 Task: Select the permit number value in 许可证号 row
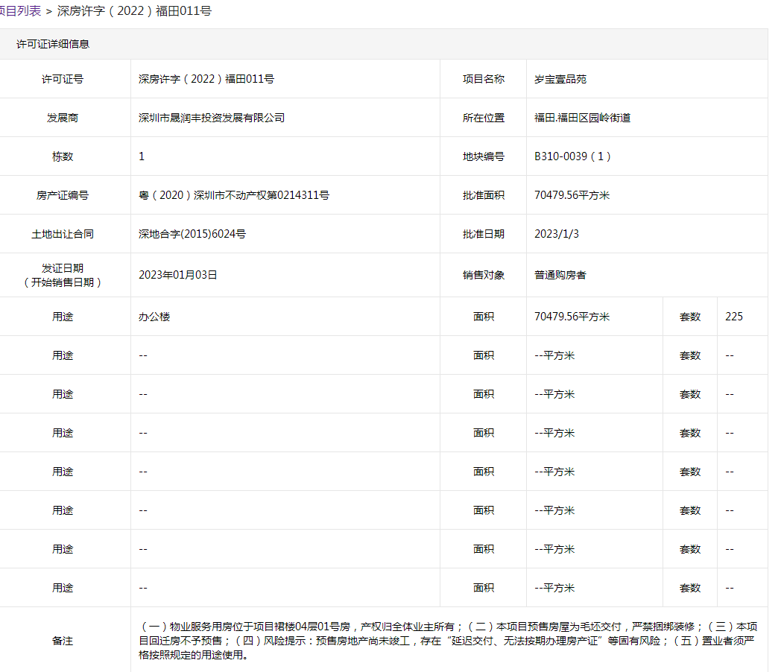(206, 79)
